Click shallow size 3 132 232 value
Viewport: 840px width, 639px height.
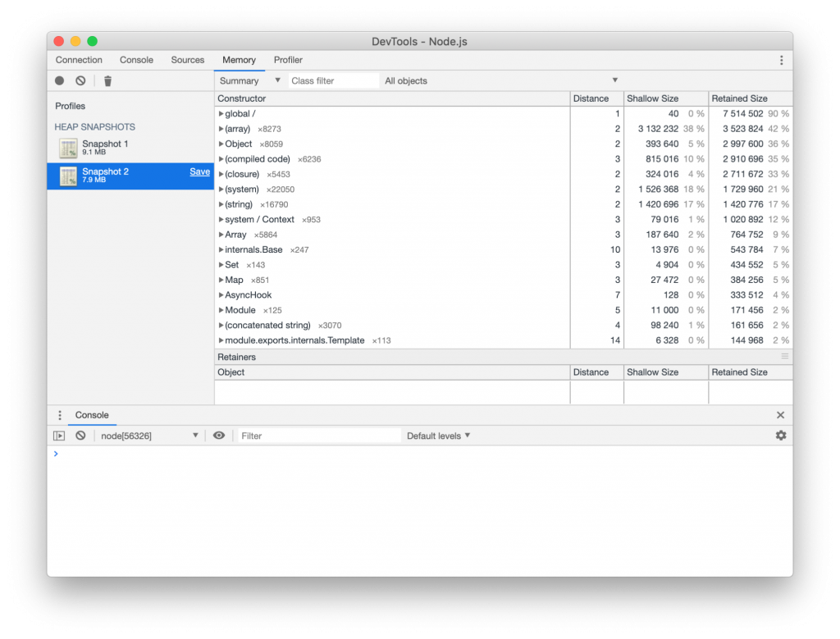658,129
